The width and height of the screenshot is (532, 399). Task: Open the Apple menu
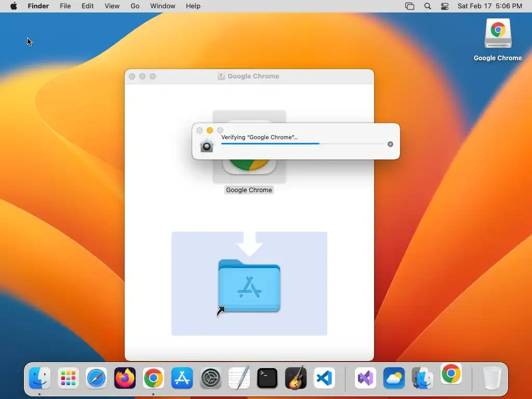coord(14,6)
